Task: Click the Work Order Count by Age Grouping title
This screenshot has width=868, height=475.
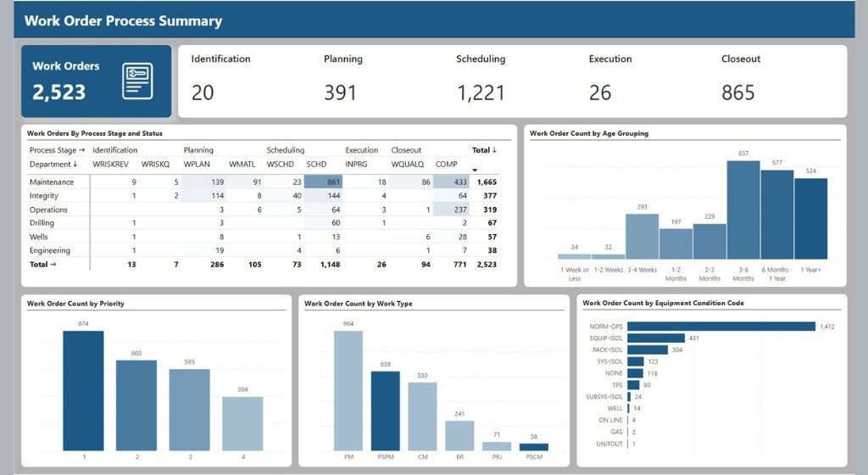Action: point(589,133)
